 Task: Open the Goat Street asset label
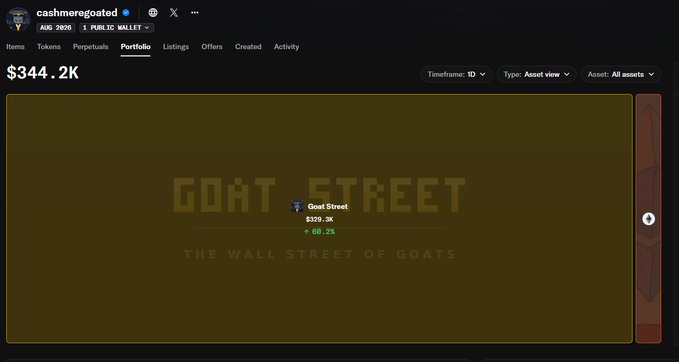pyautogui.click(x=328, y=207)
